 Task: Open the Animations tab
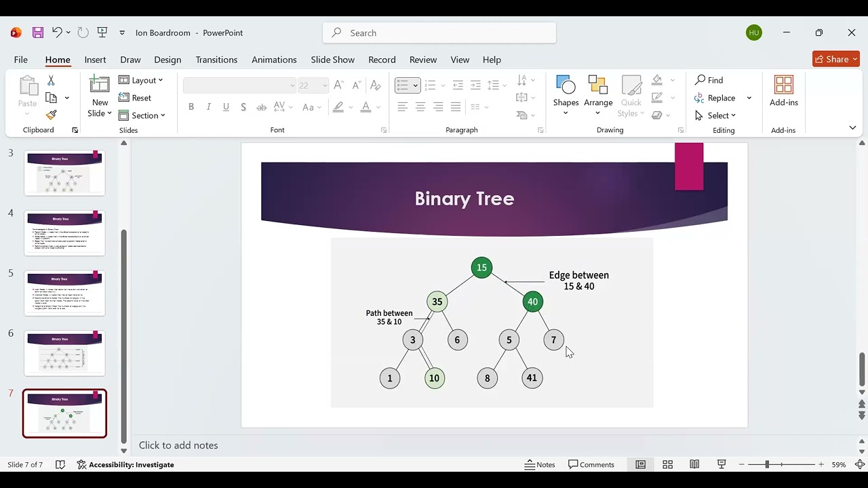[x=274, y=60]
